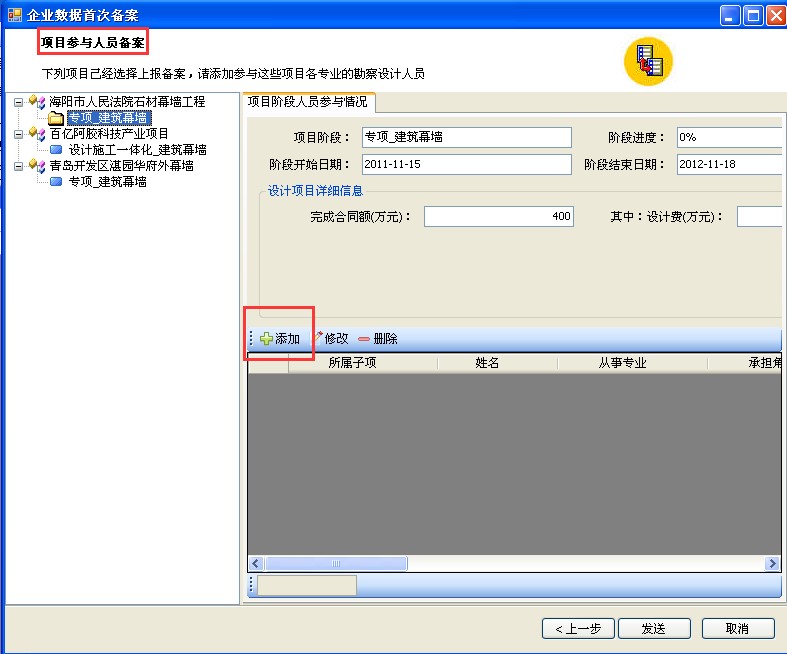Click the yellow wizard icon in the header
Screen dimensions: 787x654
[x=648, y=62]
